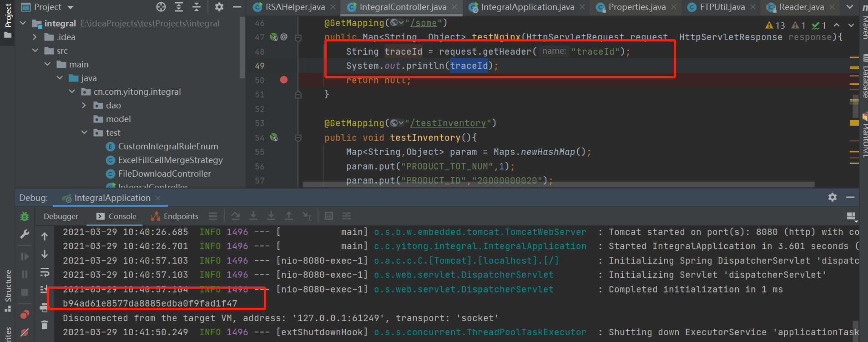Open URL globe dropdown beside "/testInventory"
868x342 pixels.
pos(397,123)
